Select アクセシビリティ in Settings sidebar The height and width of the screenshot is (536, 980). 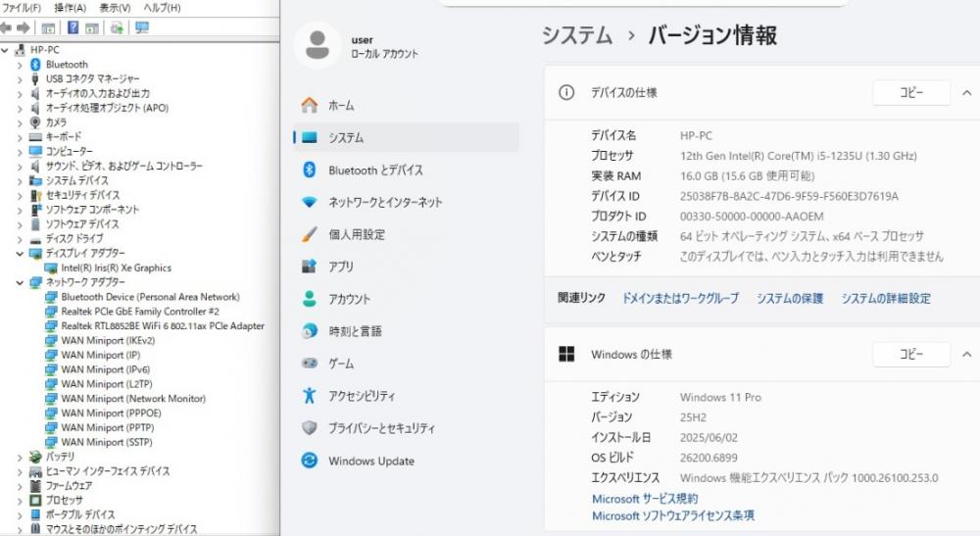tap(362, 396)
